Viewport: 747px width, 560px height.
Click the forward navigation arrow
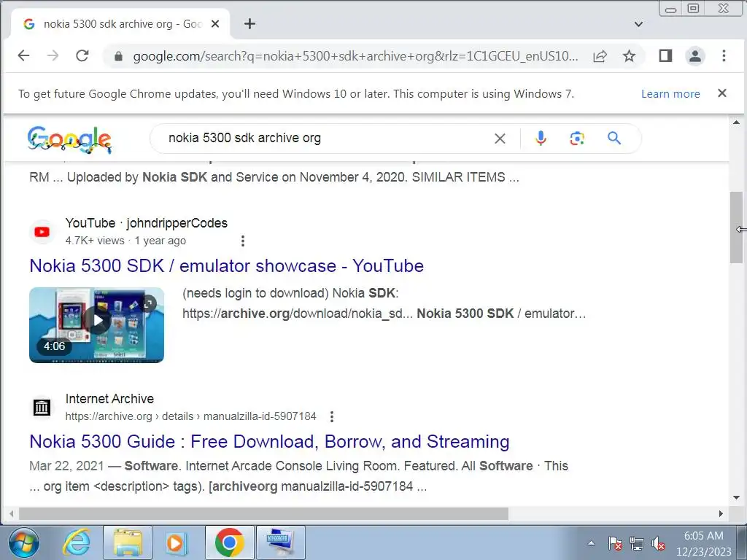53,55
